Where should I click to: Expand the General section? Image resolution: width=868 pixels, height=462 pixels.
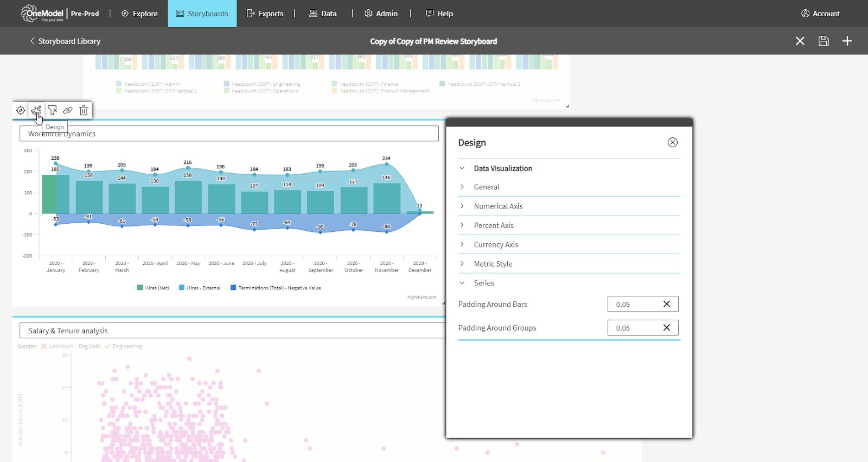(486, 187)
